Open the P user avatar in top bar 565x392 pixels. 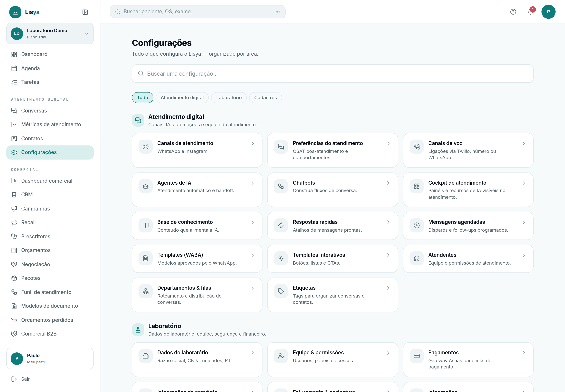548,12
